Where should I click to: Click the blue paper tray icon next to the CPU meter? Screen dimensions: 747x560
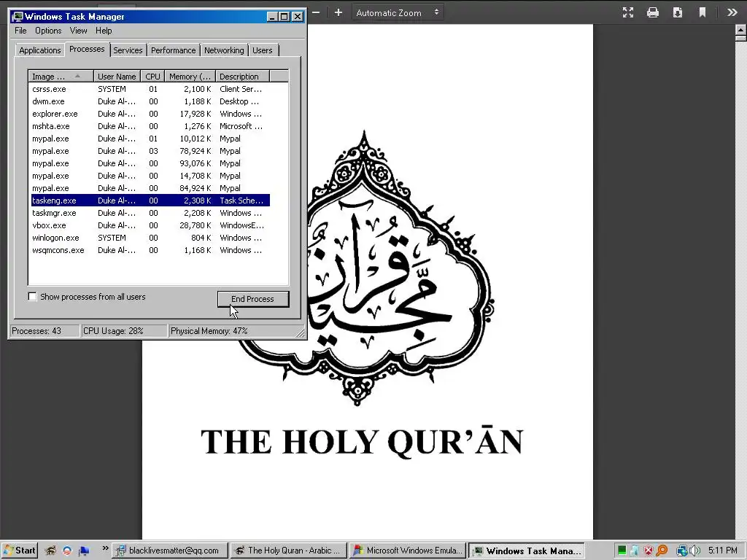point(635,551)
